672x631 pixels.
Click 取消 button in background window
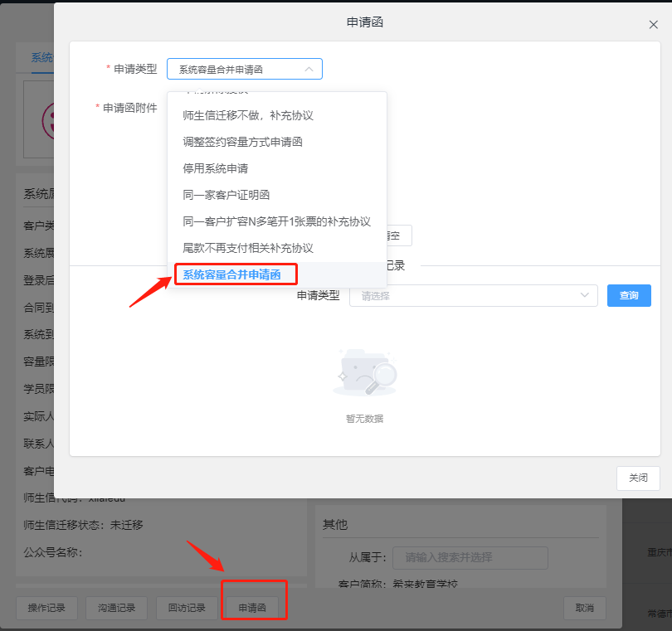click(x=585, y=608)
